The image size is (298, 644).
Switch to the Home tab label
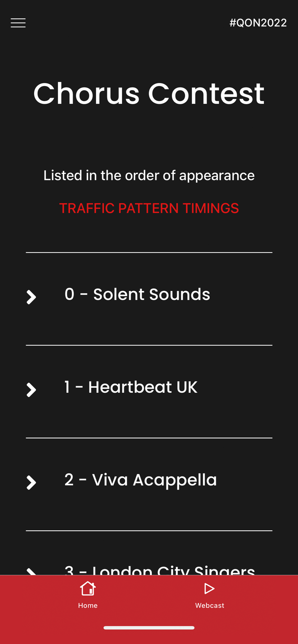[88, 605]
